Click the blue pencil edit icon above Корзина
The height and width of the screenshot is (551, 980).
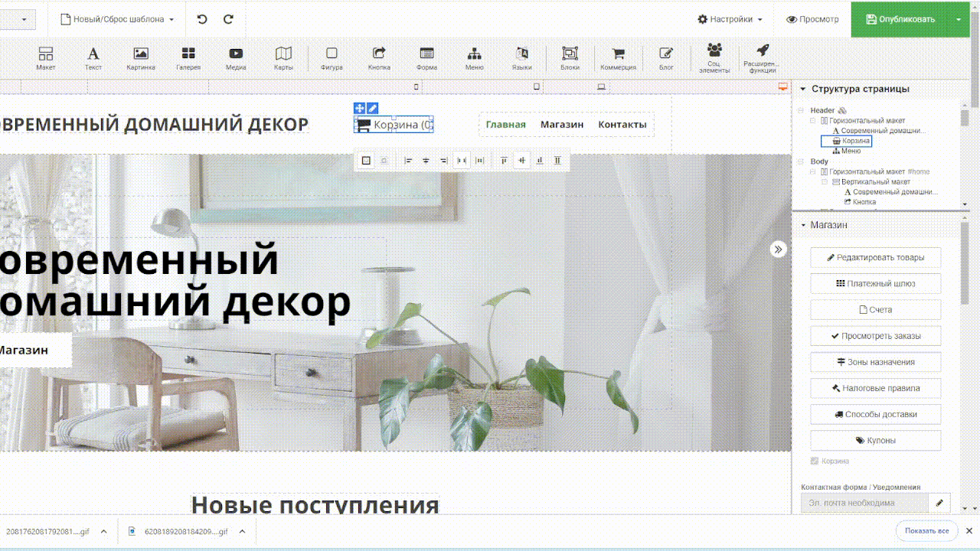coord(372,109)
